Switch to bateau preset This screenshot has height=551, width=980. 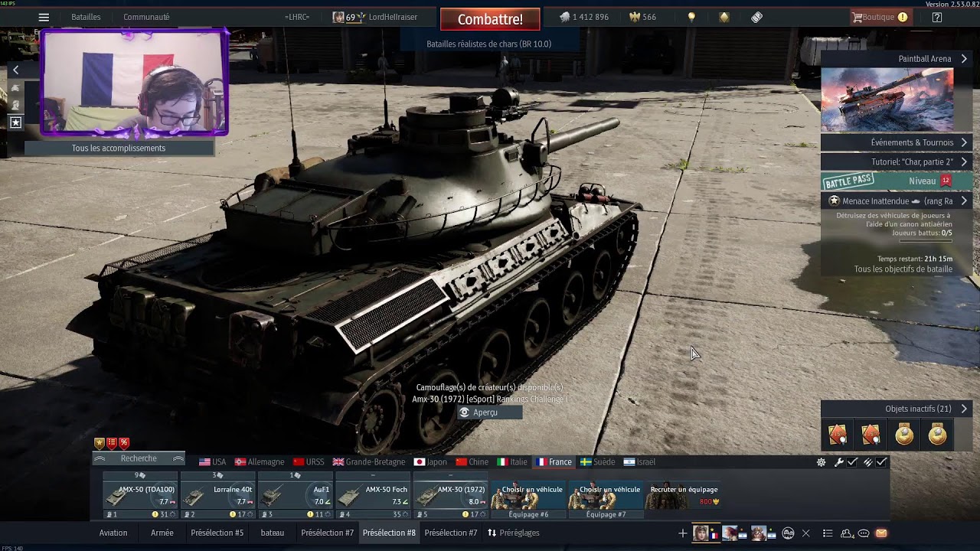(x=273, y=533)
